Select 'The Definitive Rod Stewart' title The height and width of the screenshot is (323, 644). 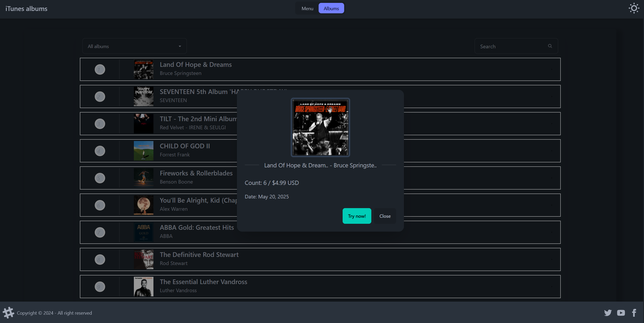tap(199, 255)
